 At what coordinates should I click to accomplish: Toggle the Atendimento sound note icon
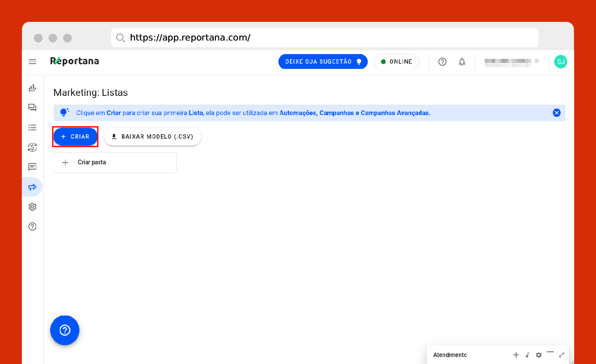(x=527, y=355)
